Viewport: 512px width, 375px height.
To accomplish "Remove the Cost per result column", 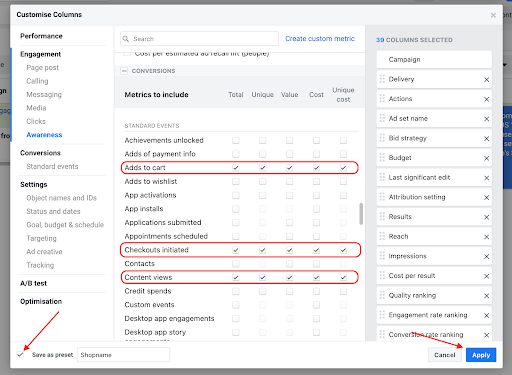I will point(486,276).
